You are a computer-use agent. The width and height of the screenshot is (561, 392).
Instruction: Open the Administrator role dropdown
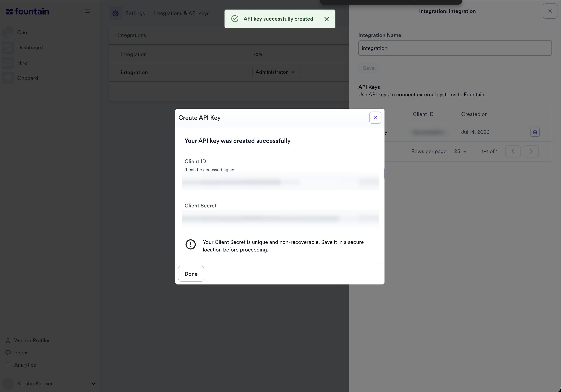[276, 72]
